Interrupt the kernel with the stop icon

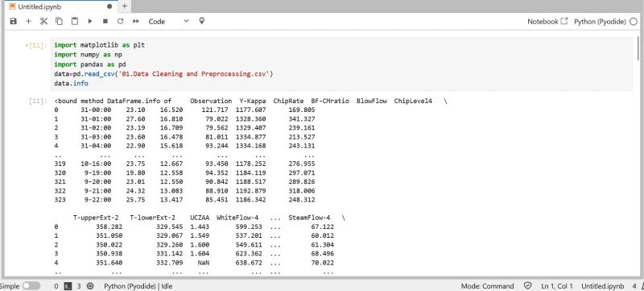(x=105, y=22)
